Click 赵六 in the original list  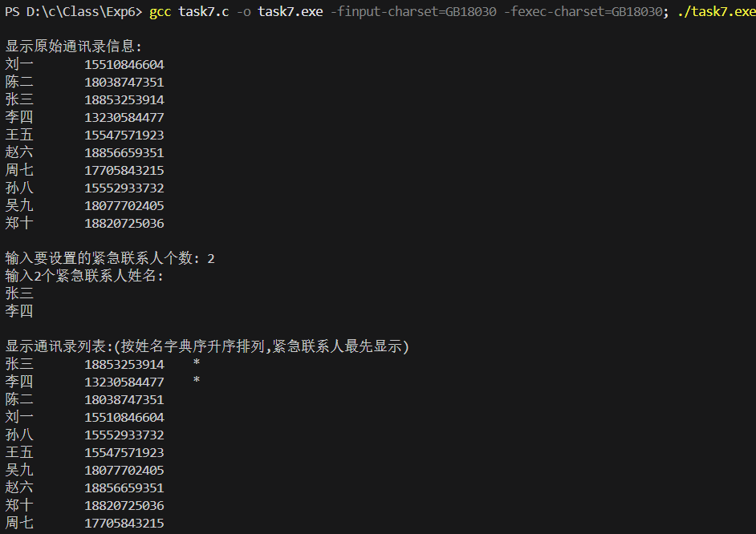coord(19,152)
